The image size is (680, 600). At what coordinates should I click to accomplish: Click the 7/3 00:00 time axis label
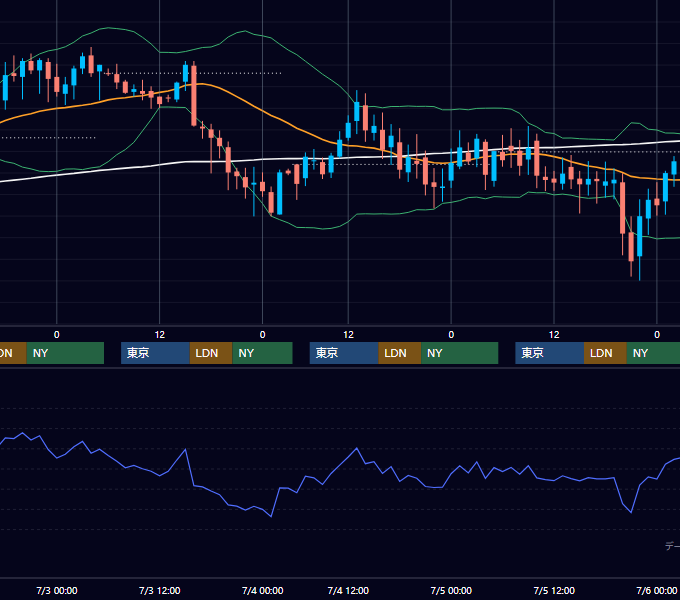(x=57, y=590)
